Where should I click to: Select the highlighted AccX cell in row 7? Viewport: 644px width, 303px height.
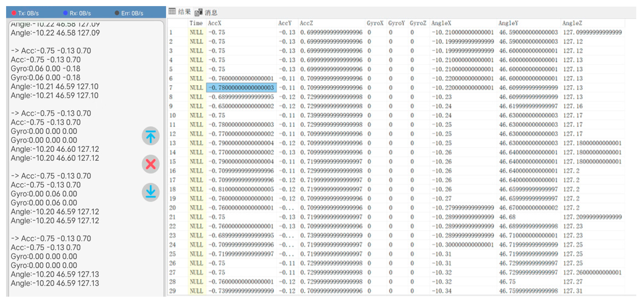tap(241, 88)
